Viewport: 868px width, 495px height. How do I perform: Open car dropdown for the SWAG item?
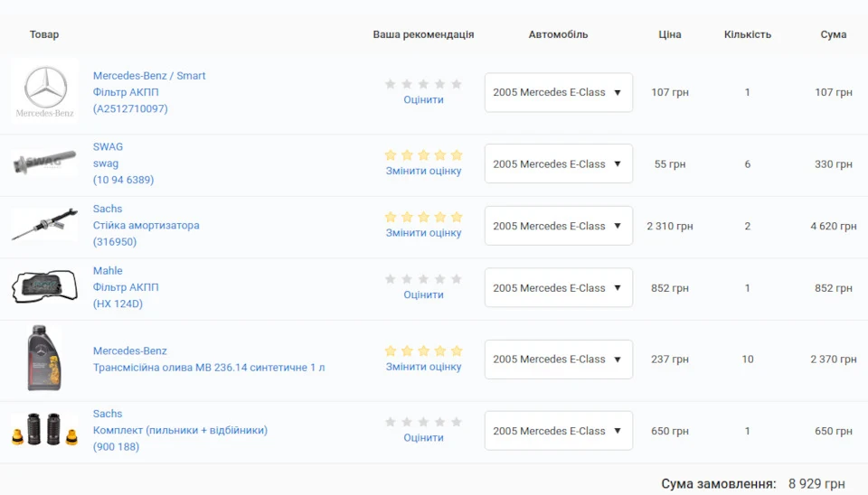point(559,163)
